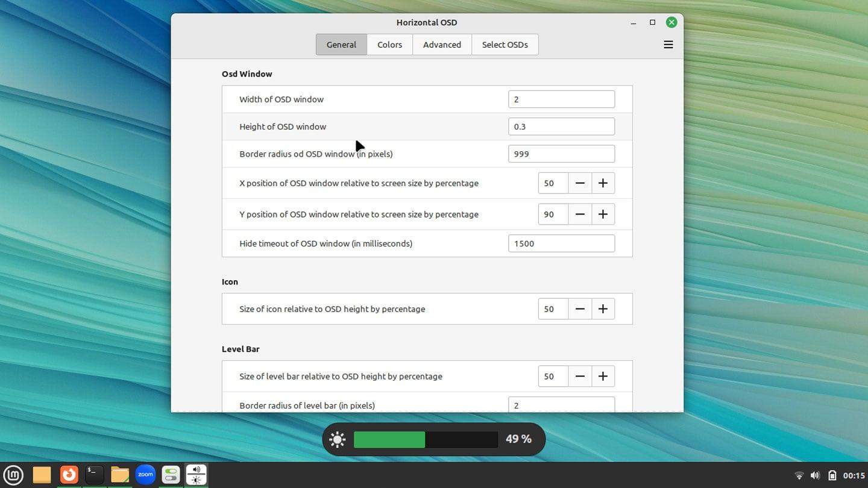The image size is (868, 488).
Task: Decrease X position of OSD window
Action: click(580, 183)
